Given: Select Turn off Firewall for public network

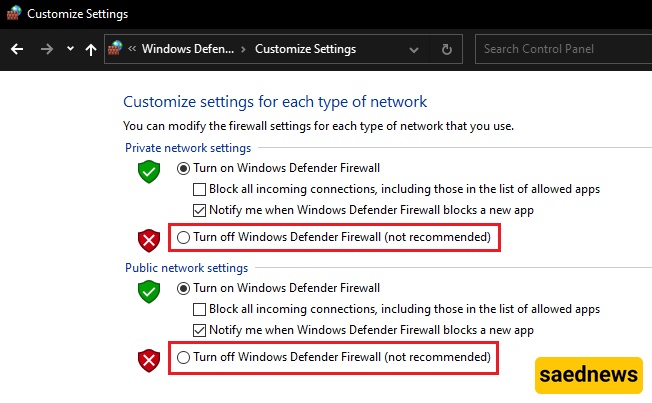Looking at the screenshot, I should [x=183, y=357].
